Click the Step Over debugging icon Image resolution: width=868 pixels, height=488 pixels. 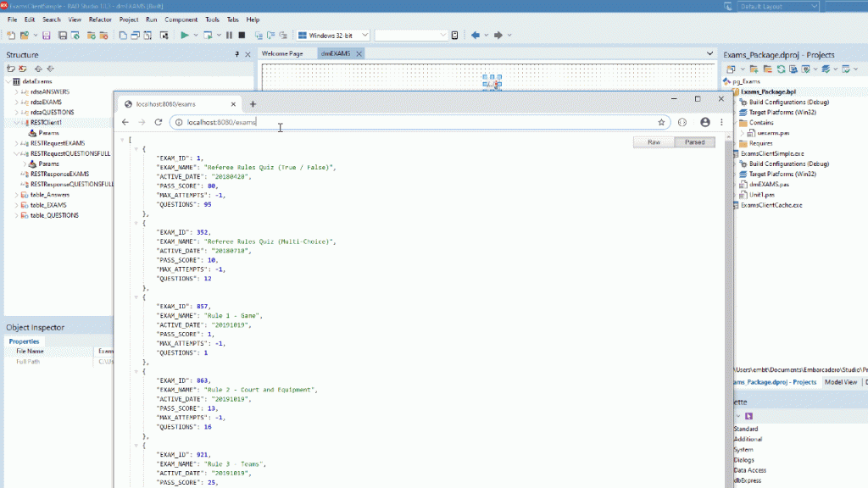(x=270, y=36)
